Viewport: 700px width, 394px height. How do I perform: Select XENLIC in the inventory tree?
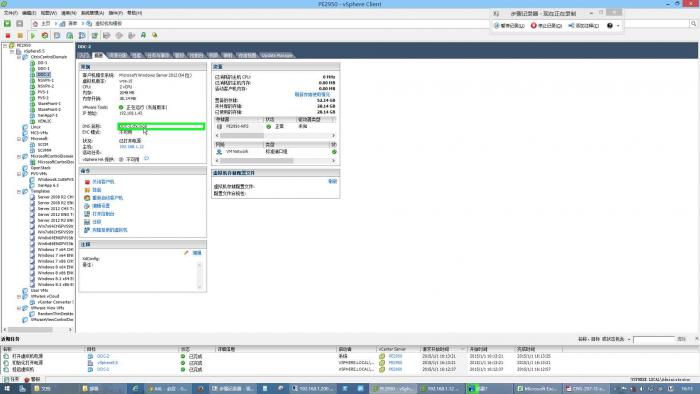45,121
